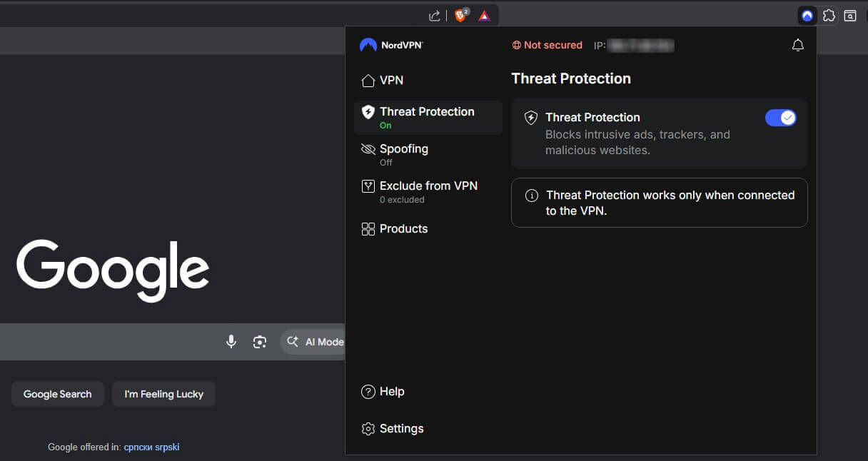This screenshot has height=461, width=868.
Task: Click the AI Mode button in search box
Action: pyautogui.click(x=313, y=342)
